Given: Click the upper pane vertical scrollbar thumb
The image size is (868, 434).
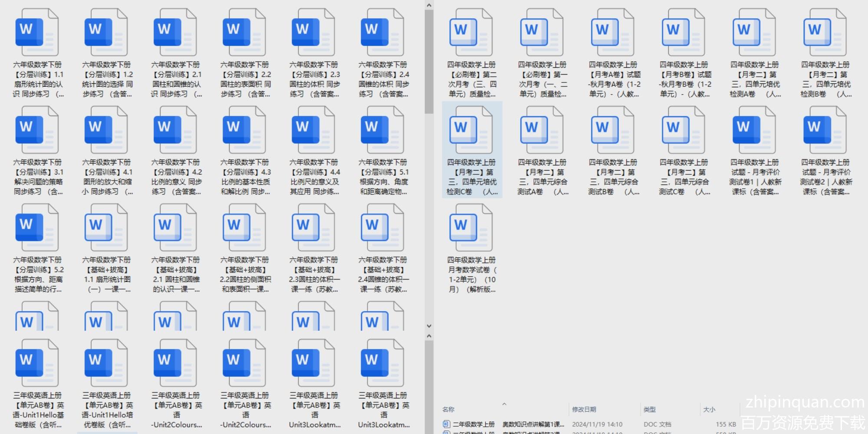Looking at the screenshot, I should 429,61.
